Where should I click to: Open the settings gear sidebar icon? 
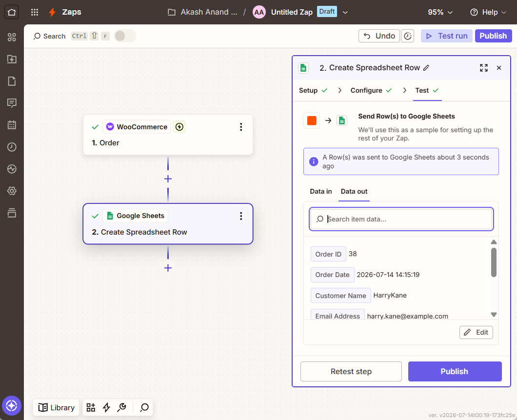[x=12, y=191]
